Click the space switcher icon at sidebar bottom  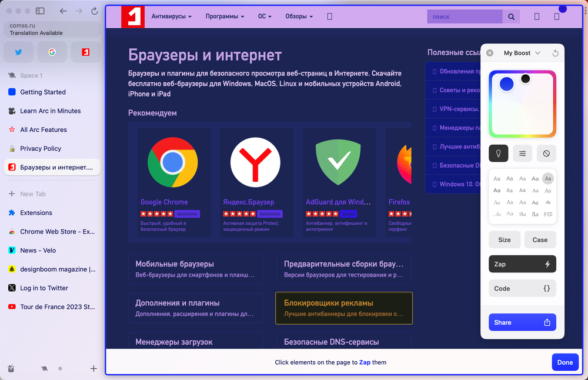[44, 368]
